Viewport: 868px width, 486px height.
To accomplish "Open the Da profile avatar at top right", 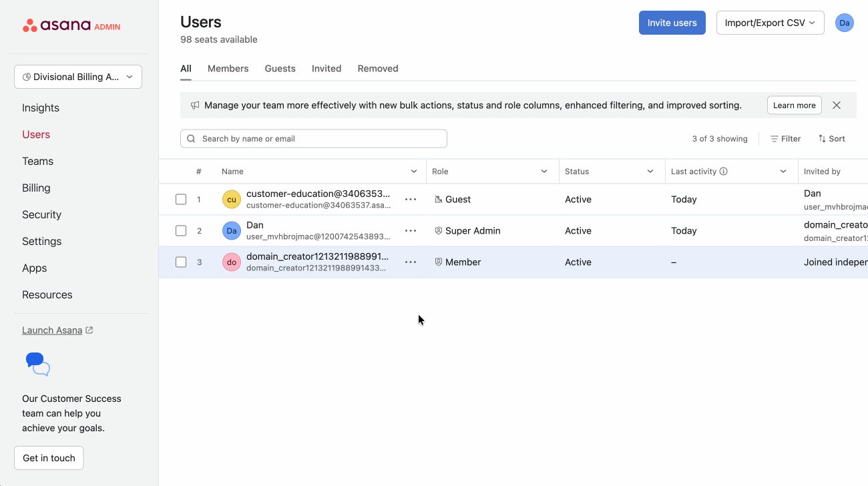I will click(844, 23).
